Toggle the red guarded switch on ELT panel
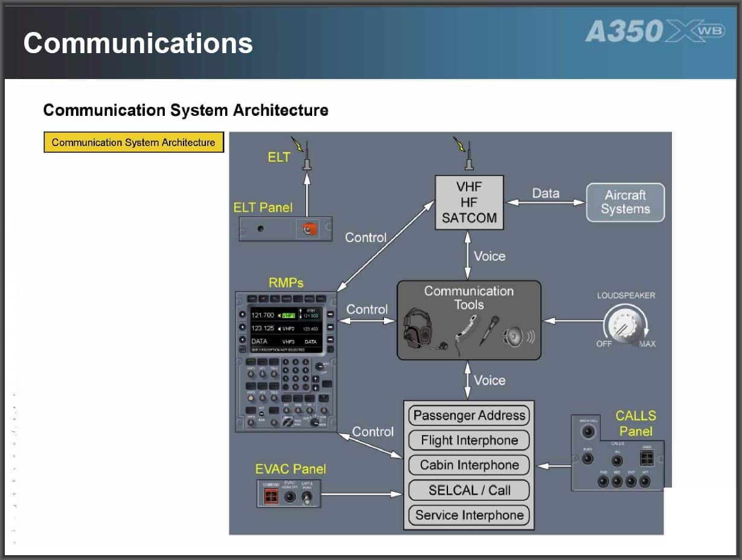Screen dimensions: 742x560 click(310, 229)
